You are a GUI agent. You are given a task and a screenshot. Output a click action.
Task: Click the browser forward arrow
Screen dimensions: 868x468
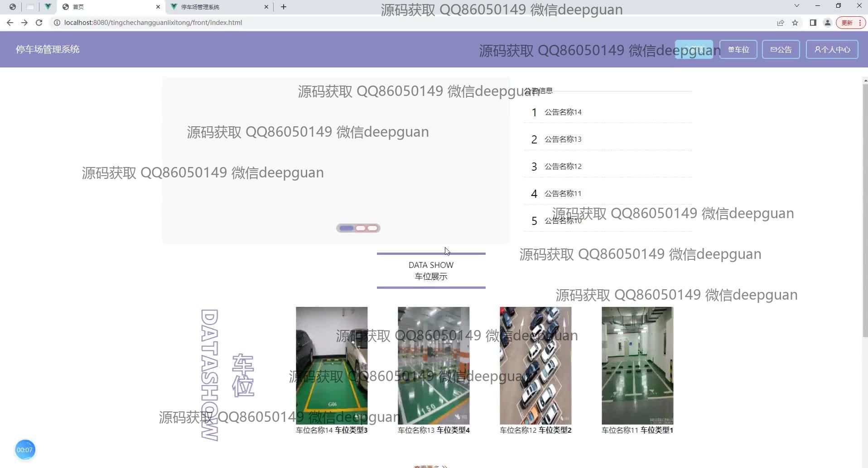[24, 23]
